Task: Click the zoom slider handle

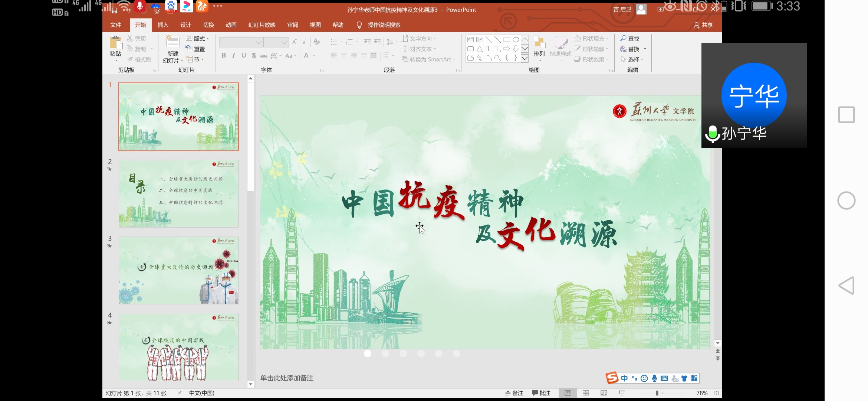Action: tap(657, 393)
